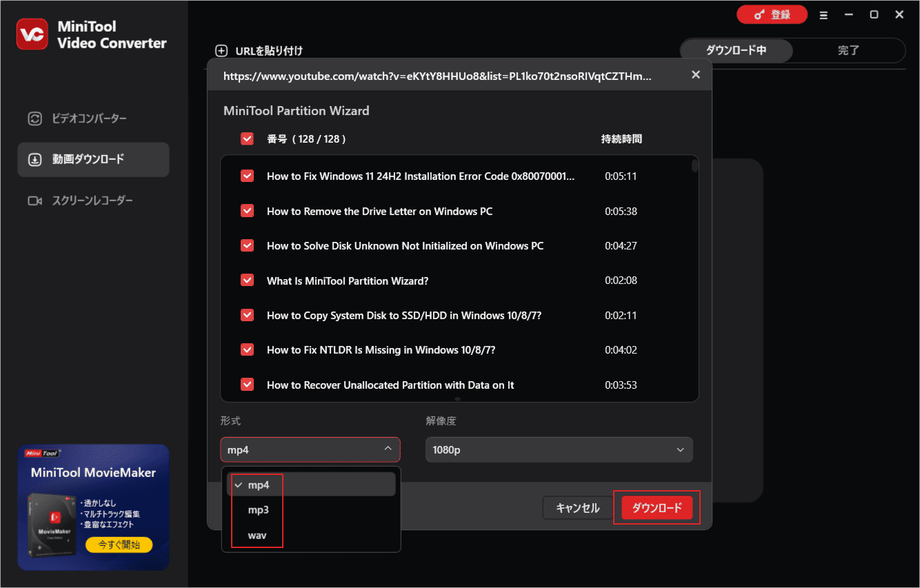Close the playlist download dialog
This screenshot has height=588, width=920.
coord(696,74)
